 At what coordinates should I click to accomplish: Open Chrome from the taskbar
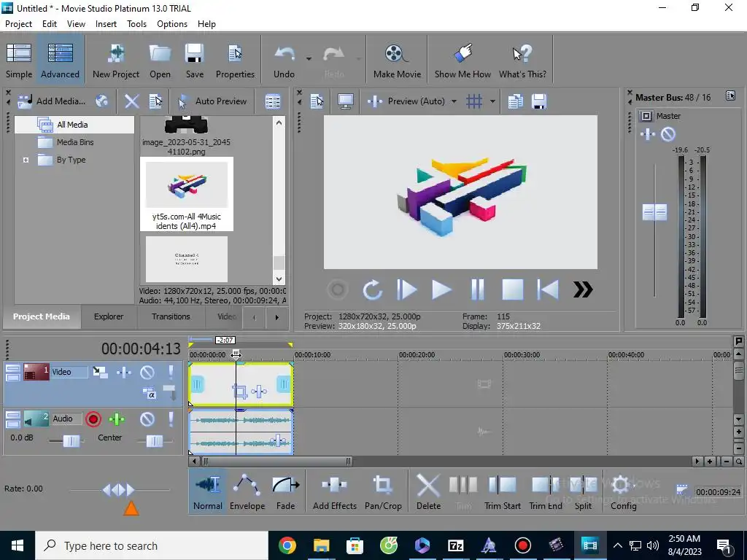287,545
